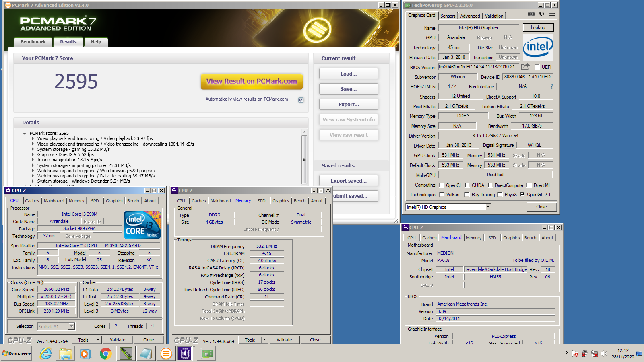
Task: Open PCMark Help tab
Action: click(x=96, y=42)
